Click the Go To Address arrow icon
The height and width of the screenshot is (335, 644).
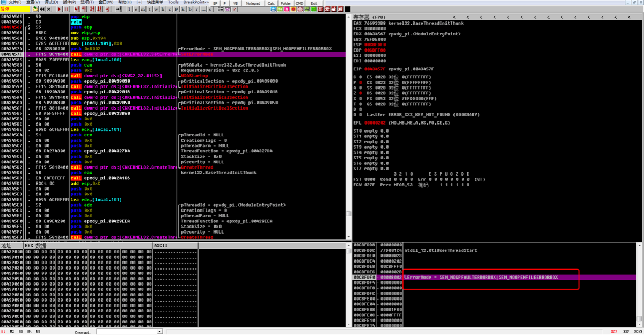point(119,9)
